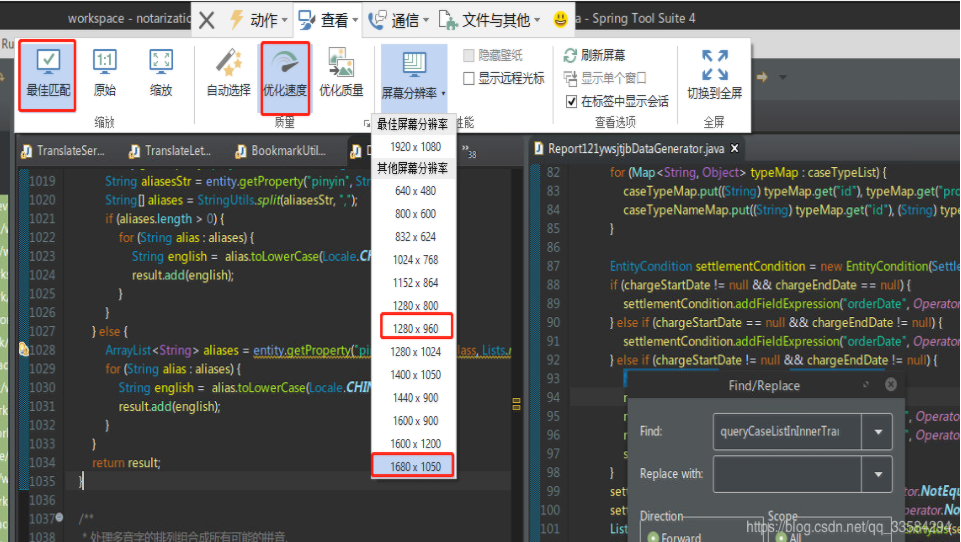Open the 文件与其他 (Files & Extras) menu
This screenshot has height=542, width=961.
click(x=492, y=20)
